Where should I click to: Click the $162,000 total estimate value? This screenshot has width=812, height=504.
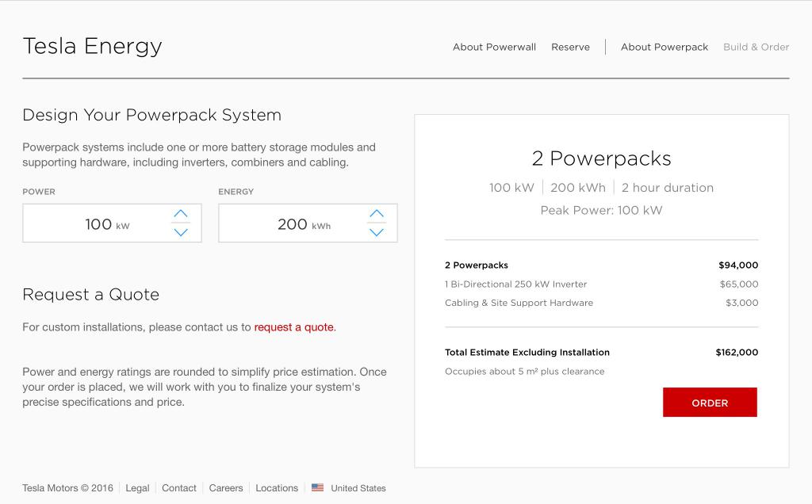737,353
